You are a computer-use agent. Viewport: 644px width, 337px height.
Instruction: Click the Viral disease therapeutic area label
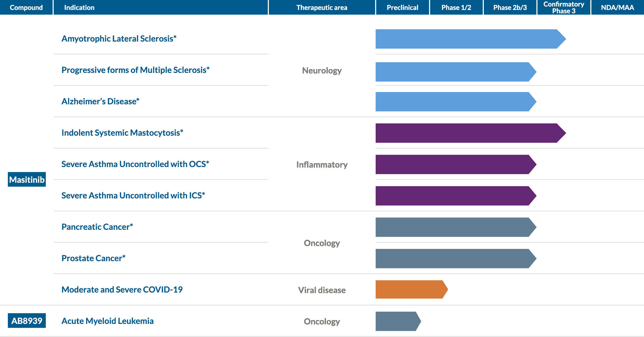[x=322, y=290]
